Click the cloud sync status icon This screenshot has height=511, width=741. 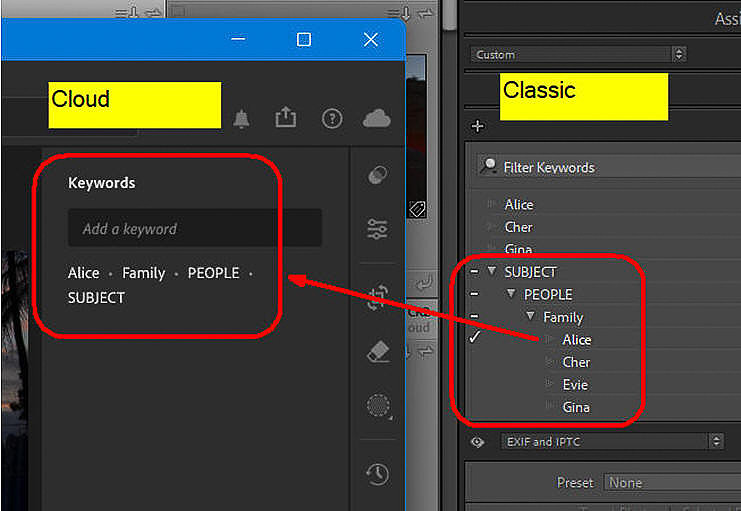click(x=377, y=118)
